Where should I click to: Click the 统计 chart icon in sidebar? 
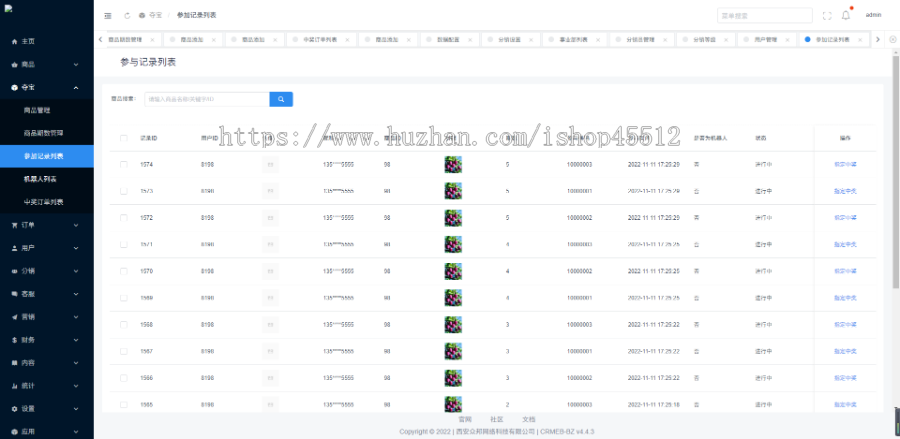[x=14, y=386]
